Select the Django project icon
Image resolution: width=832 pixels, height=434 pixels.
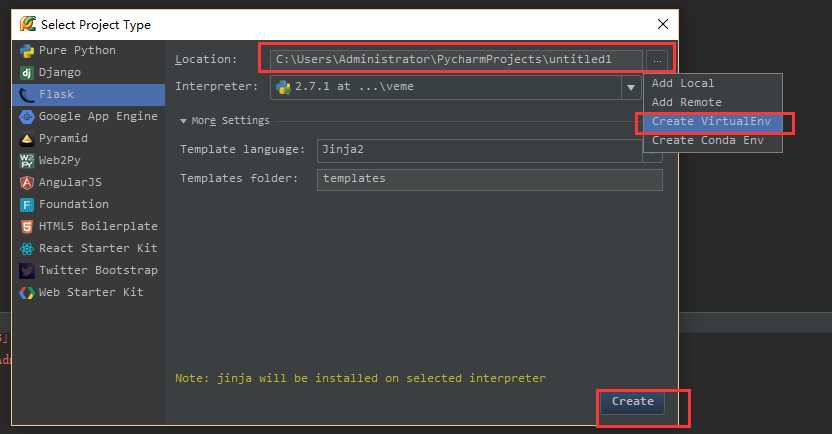(x=27, y=73)
